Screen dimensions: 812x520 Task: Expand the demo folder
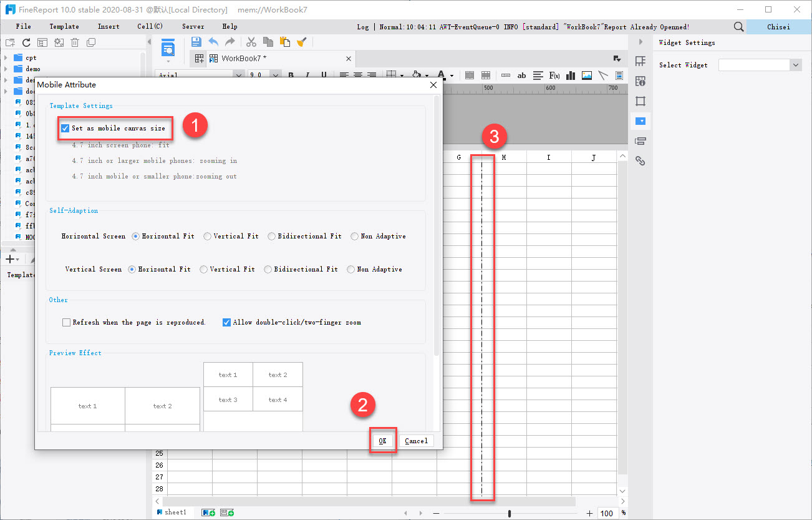(6, 69)
